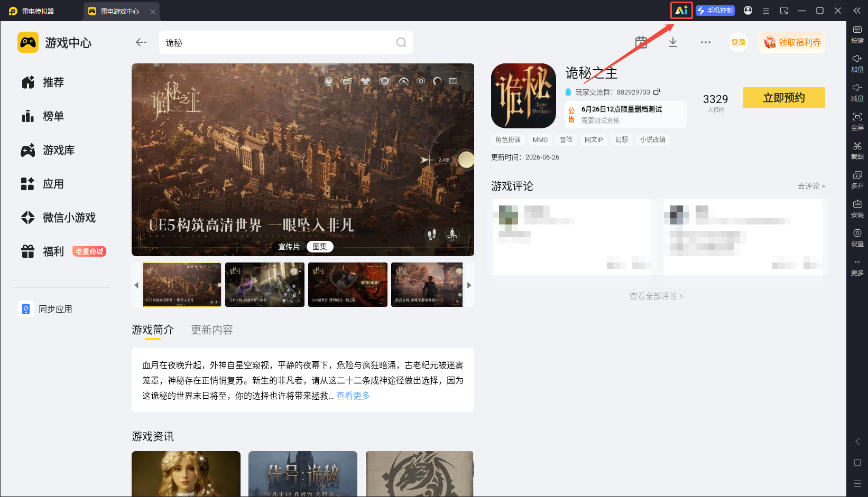Open the dragon emblem news thumbnail
Screen dimensions: 868x497
(420, 474)
